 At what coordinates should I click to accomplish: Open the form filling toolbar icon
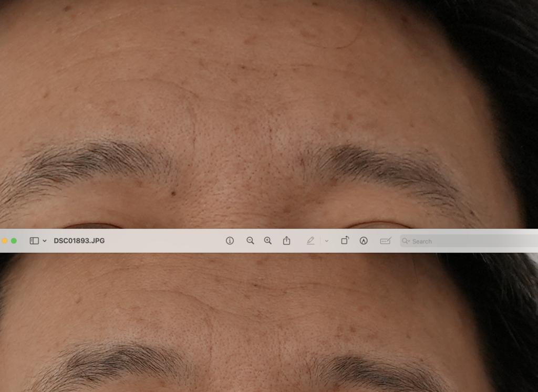click(386, 241)
